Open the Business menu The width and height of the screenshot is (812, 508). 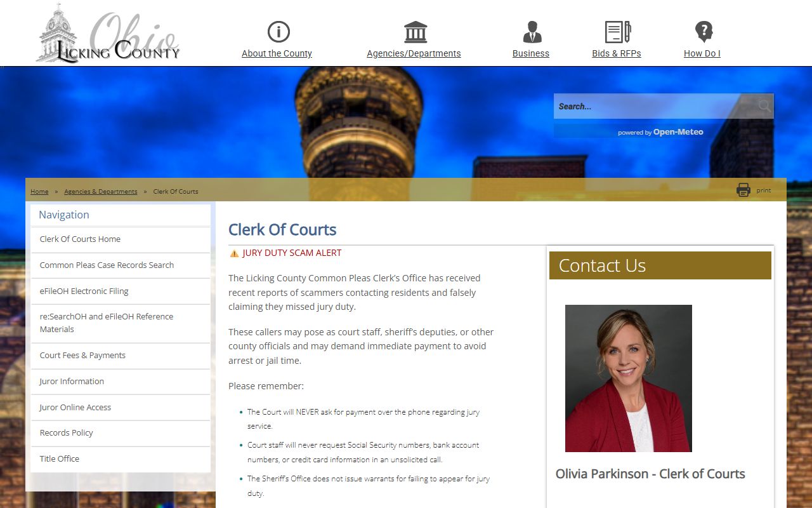click(531, 53)
